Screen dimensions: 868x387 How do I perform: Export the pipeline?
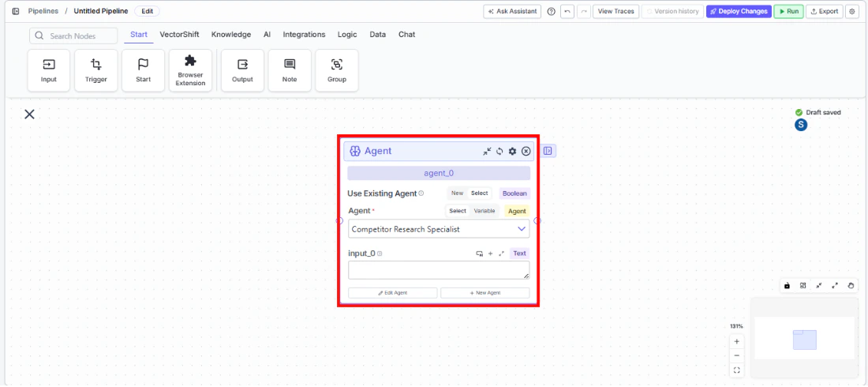[x=825, y=11]
